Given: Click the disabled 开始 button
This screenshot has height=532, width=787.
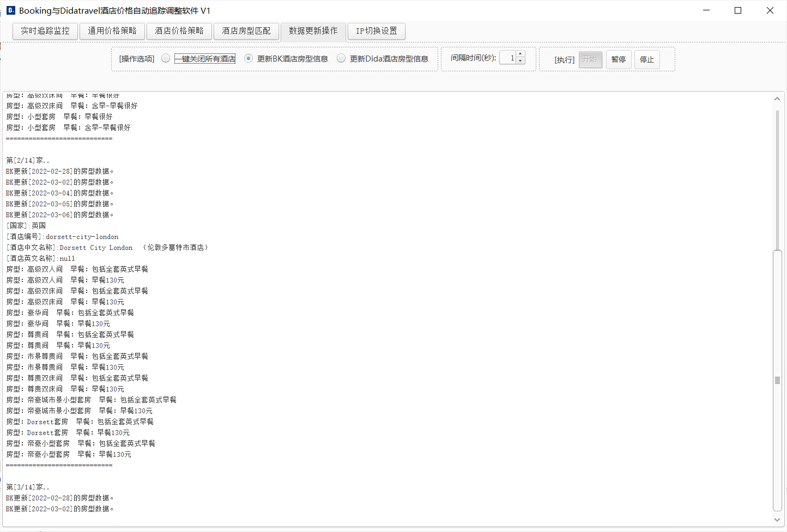Looking at the screenshot, I should [590, 59].
